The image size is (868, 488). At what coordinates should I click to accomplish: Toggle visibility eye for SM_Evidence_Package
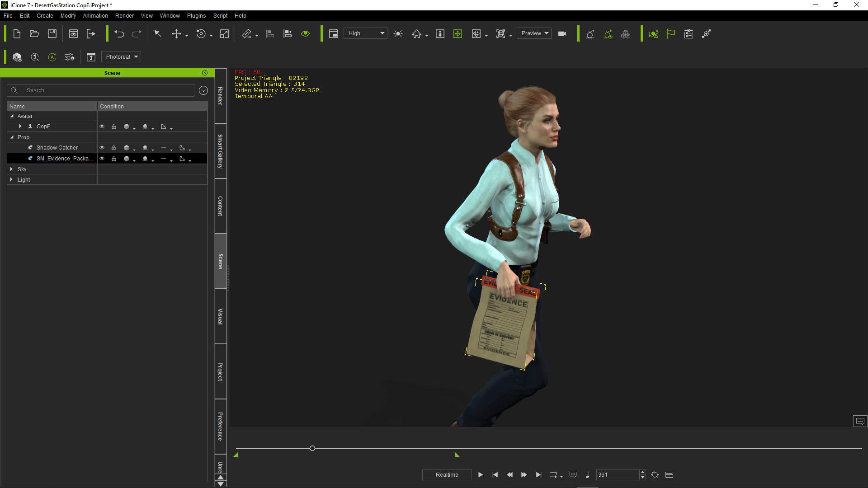[102, 159]
